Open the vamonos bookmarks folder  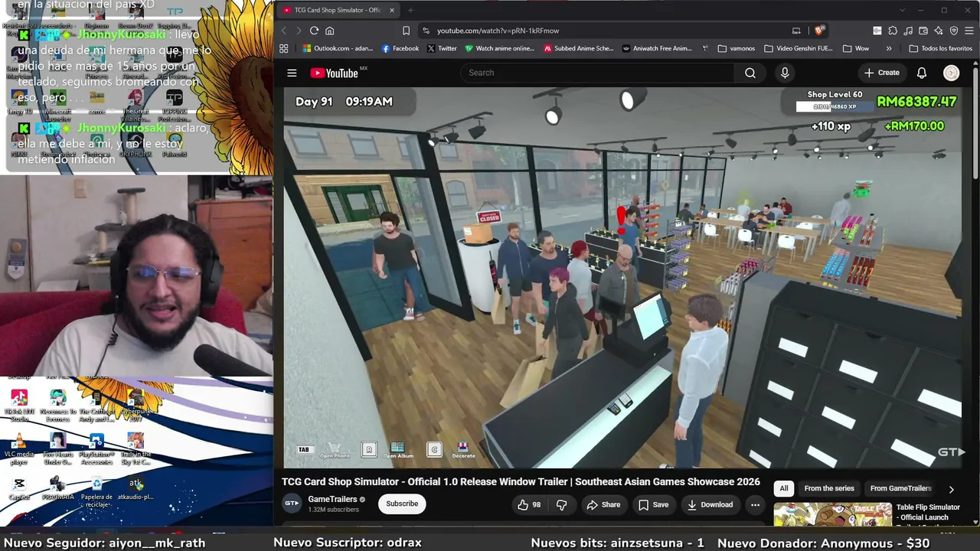[736, 48]
